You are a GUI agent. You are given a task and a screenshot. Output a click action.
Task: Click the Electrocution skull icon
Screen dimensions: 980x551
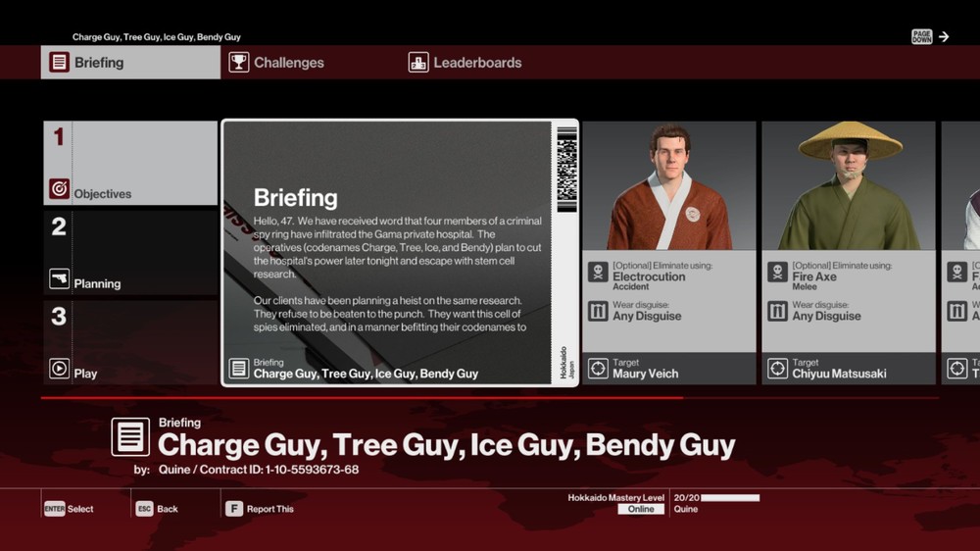coord(598,273)
